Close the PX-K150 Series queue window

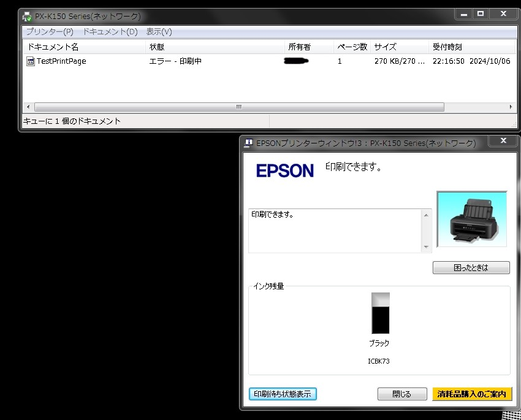(x=503, y=14)
